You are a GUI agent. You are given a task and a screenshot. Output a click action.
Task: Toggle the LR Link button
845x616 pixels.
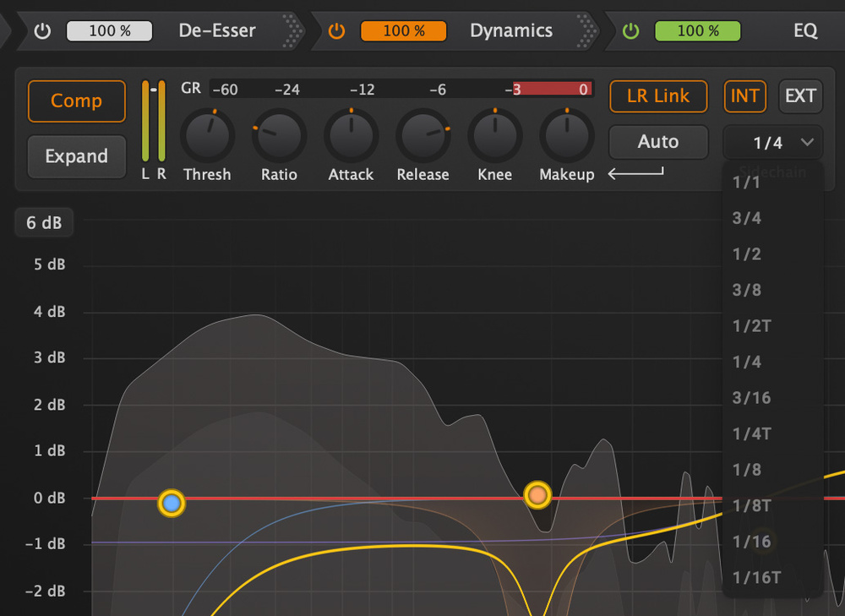tap(658, 96)
